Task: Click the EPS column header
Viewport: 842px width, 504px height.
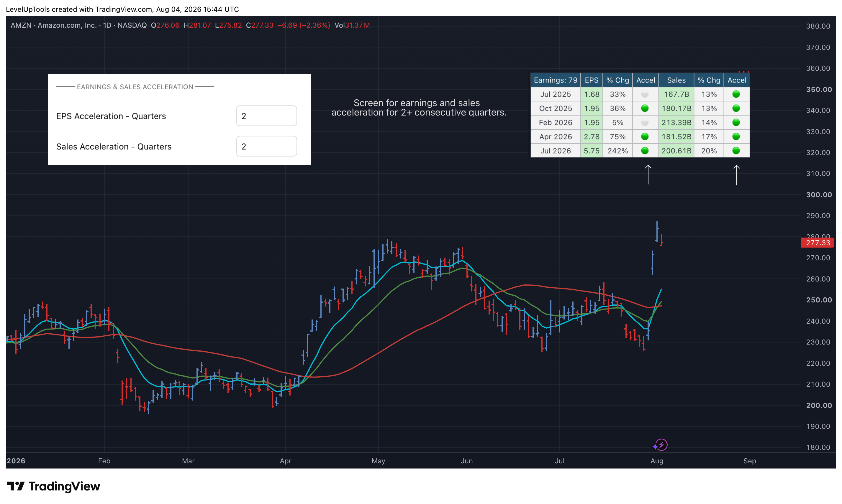Action: tap(592, 80)
